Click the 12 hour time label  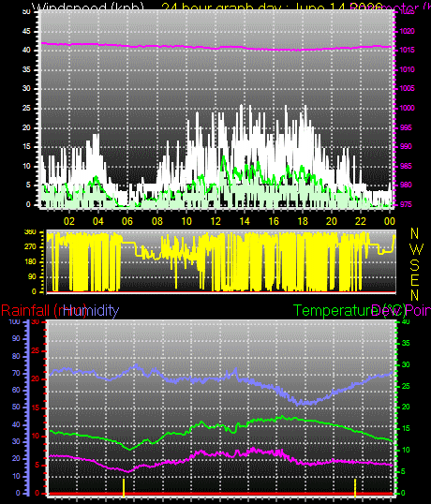coord(215,221)
